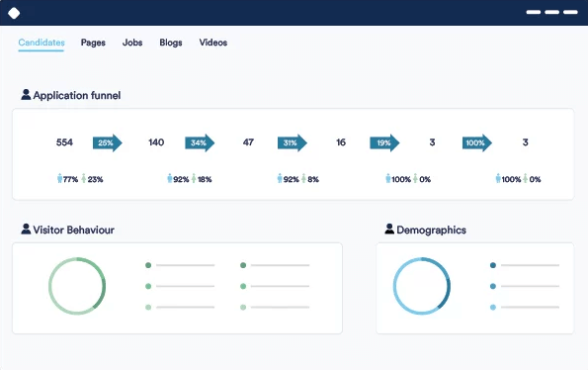588x370 pixels.
Task: Click the white diamond logo in header
Action: pyautogui.click(x=14, y=13)
